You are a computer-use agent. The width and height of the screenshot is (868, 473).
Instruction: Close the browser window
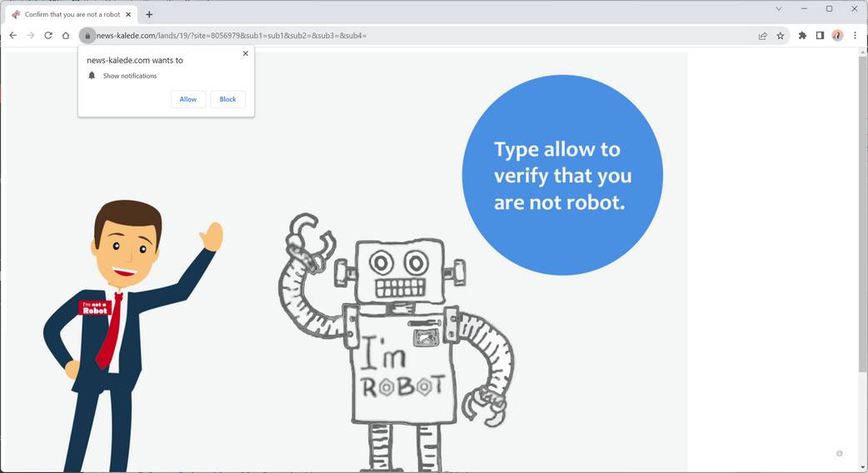pos(854,9)
